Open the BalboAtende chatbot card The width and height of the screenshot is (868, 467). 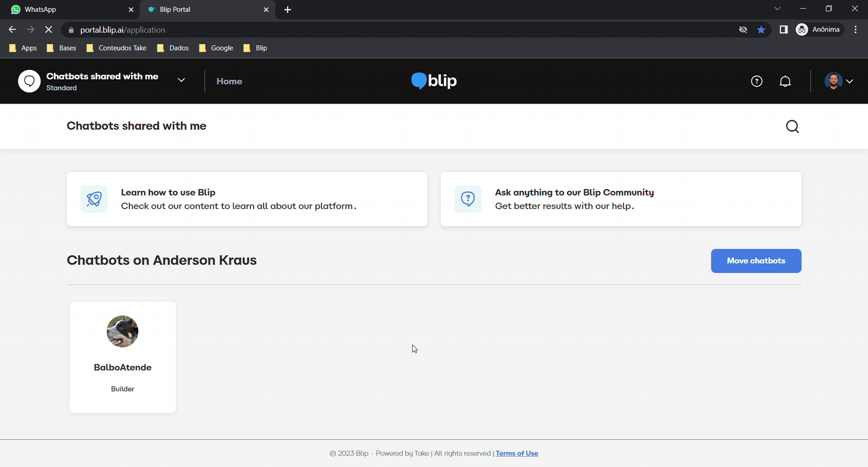click(x=123, y=357)
